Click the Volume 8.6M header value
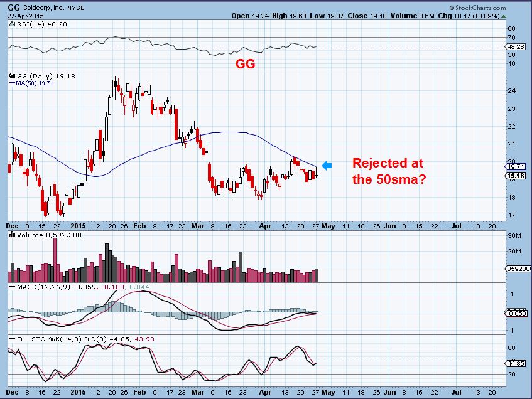Viewport: 532px width, 399px height. click(x=412, y=16)
